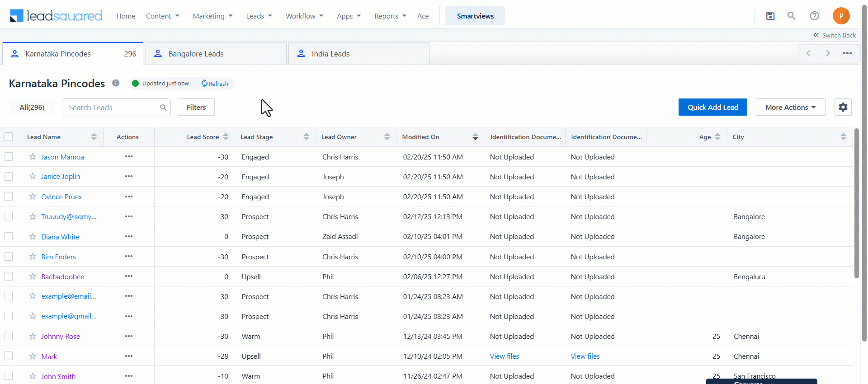Image resolution: width=868 pixels, height=384 pixels.
Task: Open the help question mark icon
Action: tap(814, 16)
